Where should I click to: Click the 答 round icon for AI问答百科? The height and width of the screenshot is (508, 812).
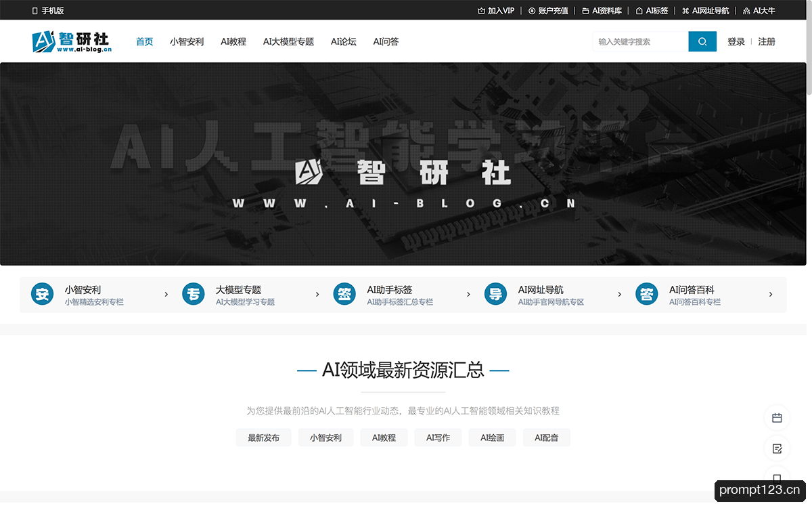pyautogui.click(x=647, y=294)
